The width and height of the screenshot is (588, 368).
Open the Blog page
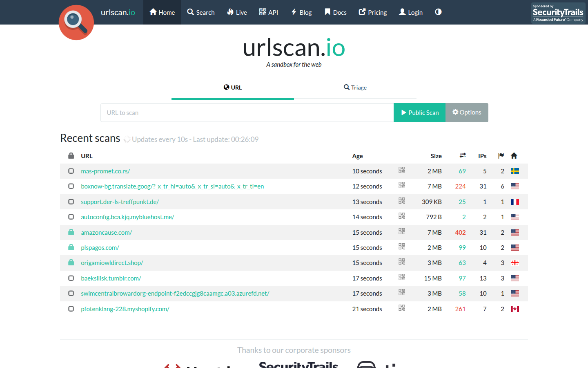point(301,12)
